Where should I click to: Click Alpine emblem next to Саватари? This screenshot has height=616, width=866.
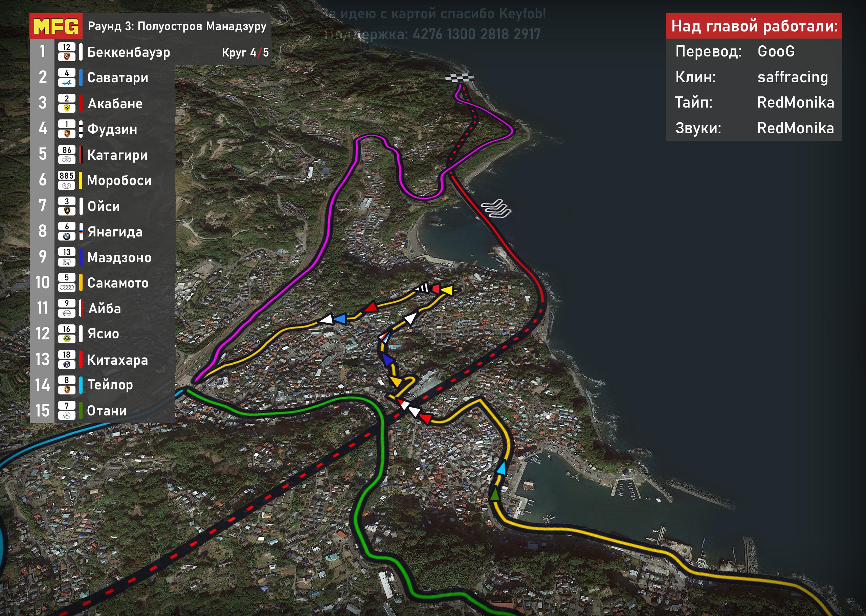pos(67,83)
